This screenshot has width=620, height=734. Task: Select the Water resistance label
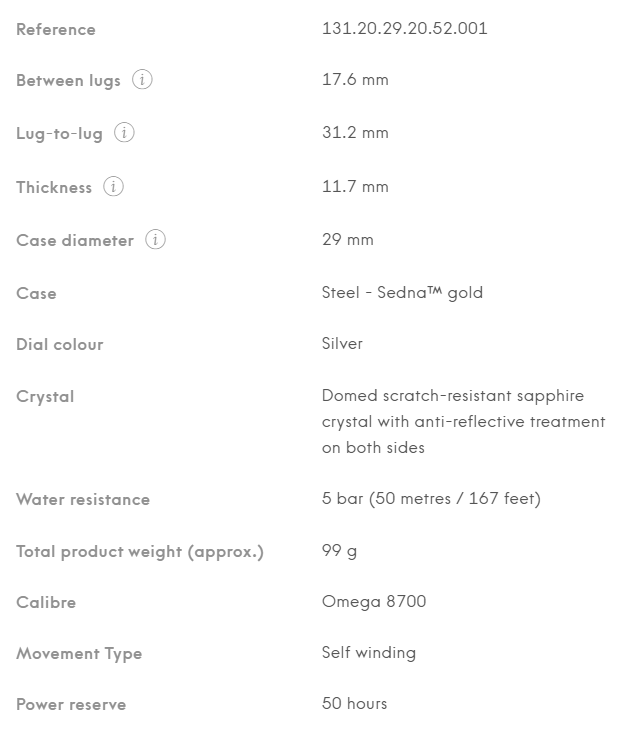pos(83,499)
